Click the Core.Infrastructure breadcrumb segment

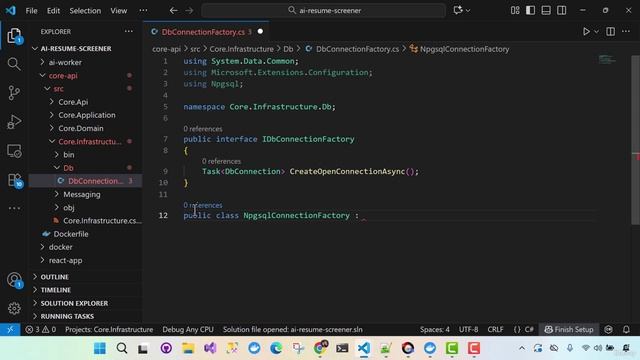[x=241, y=49]
